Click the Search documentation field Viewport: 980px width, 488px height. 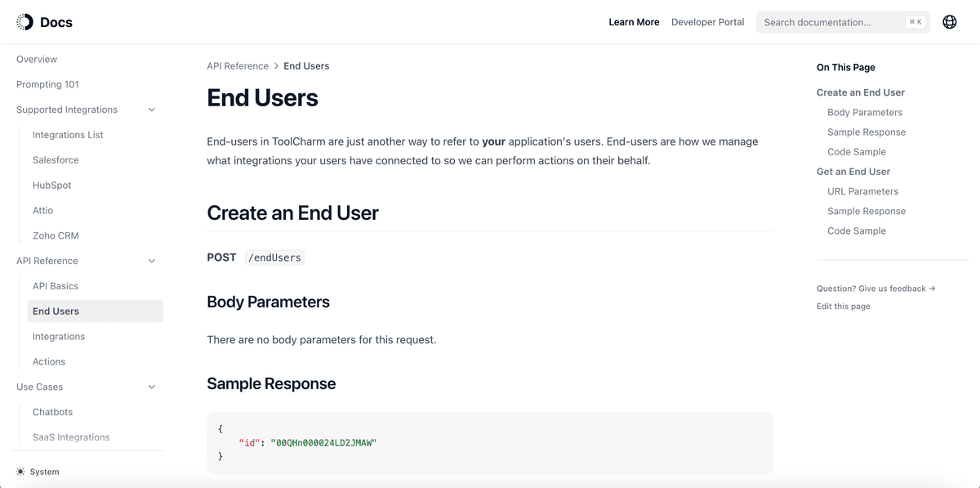pos(825,21)
